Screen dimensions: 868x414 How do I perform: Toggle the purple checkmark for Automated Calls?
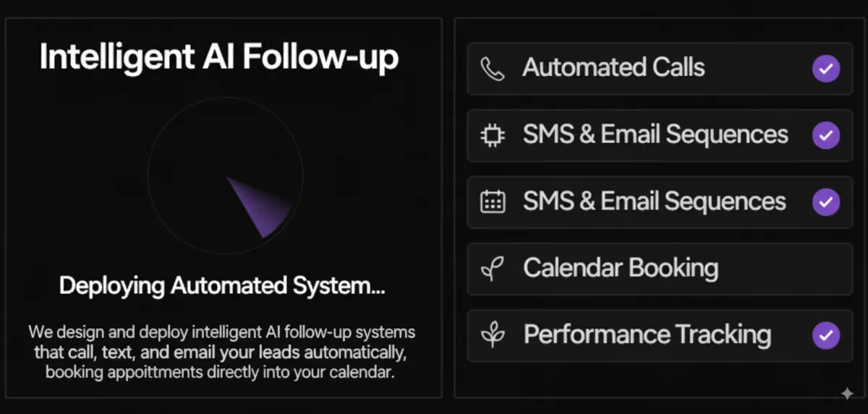point(826,69)
